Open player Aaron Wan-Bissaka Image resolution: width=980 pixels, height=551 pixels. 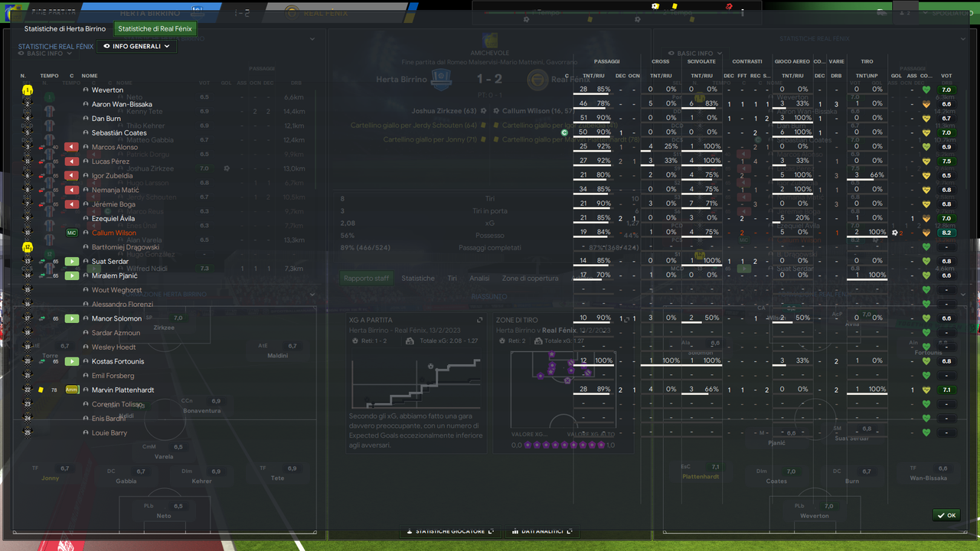[122, 104]
